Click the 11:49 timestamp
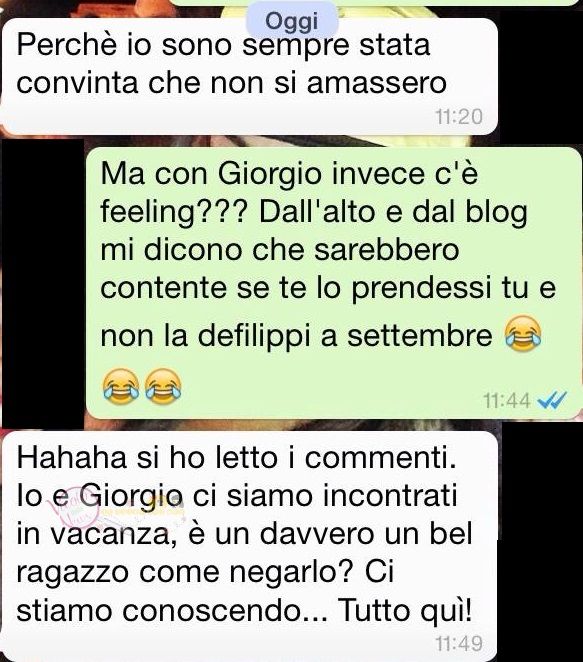 [458, 644]
